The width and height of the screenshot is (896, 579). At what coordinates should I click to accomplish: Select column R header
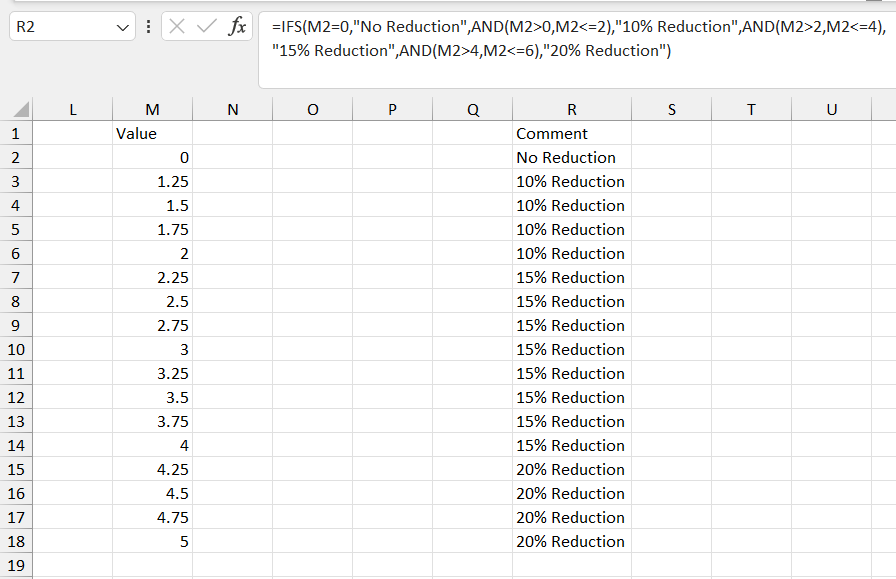tap(572, 109)
